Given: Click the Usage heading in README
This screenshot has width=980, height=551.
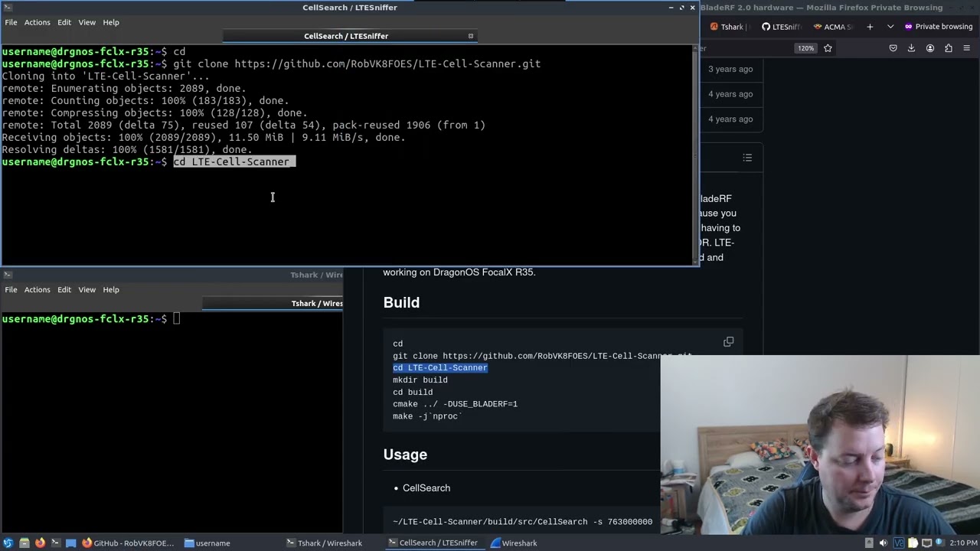Looking at the screenshot, I should click(x=405, y=455).
